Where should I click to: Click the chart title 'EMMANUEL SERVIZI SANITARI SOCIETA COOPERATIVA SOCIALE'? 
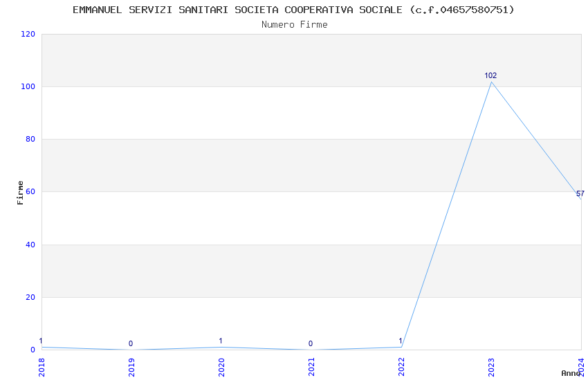237,10
